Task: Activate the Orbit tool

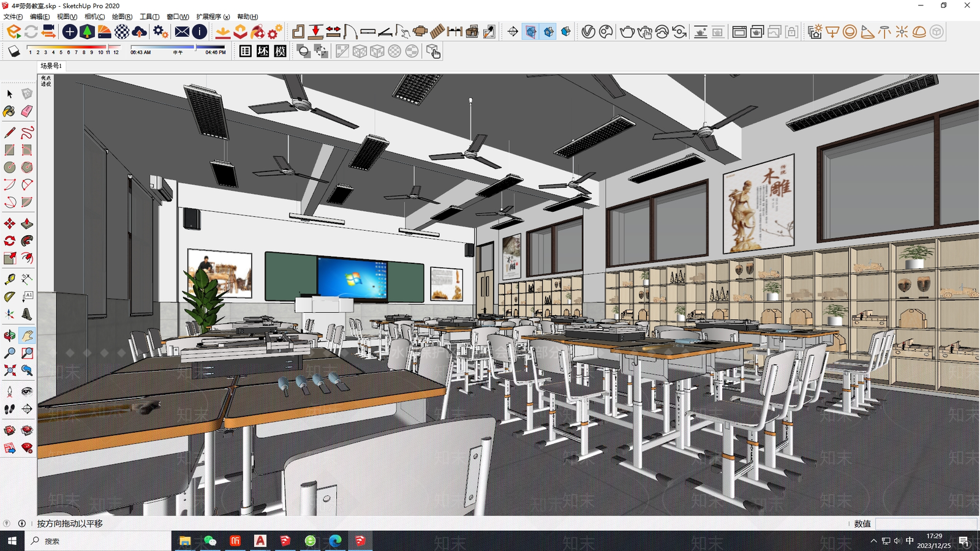Action: (x=9, y=335)
